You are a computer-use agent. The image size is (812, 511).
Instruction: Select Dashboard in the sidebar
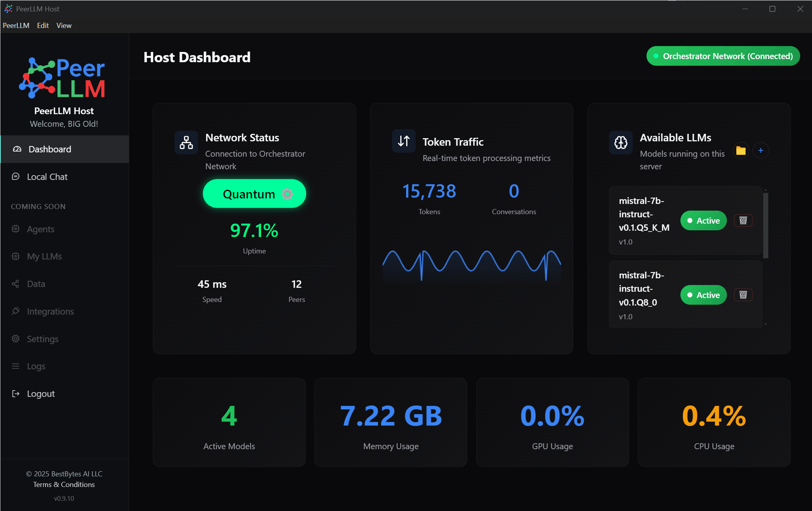click(x=50, y=149)
